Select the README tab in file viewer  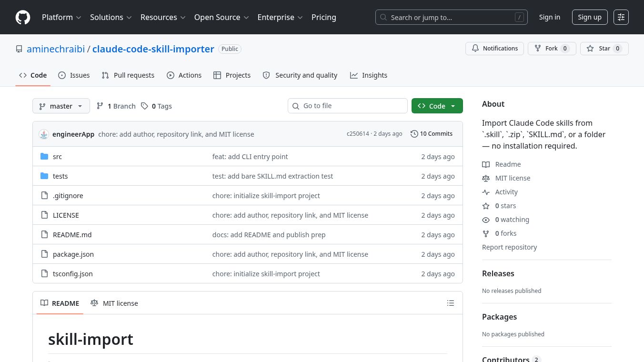click(x=60, y=303)
